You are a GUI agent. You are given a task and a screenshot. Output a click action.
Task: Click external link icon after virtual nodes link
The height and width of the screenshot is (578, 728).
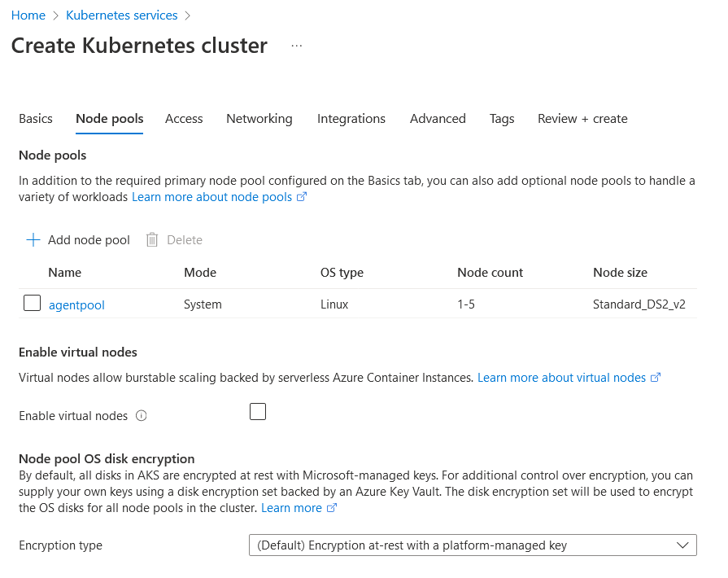[x=656, y=378]
